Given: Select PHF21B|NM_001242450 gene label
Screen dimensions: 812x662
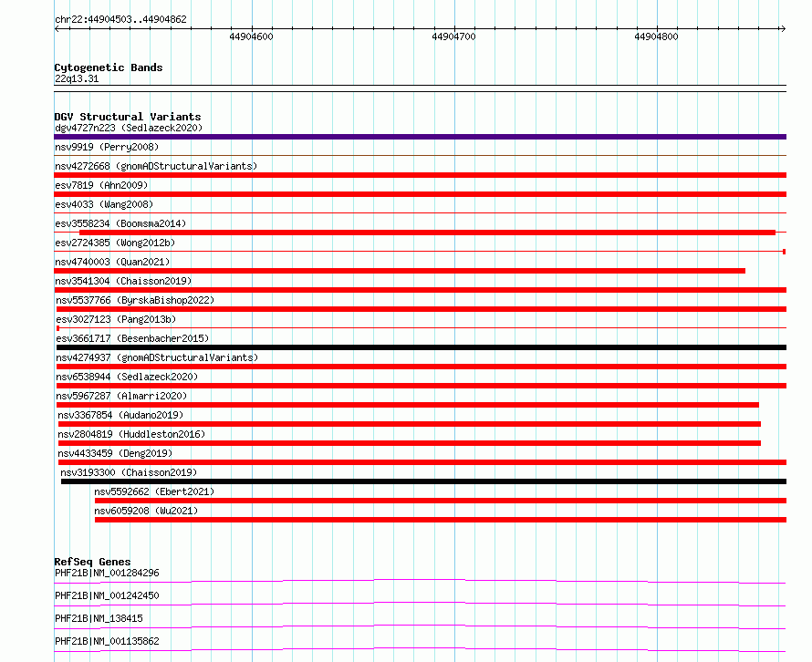Looking at the screenshot, I should 107,595.
